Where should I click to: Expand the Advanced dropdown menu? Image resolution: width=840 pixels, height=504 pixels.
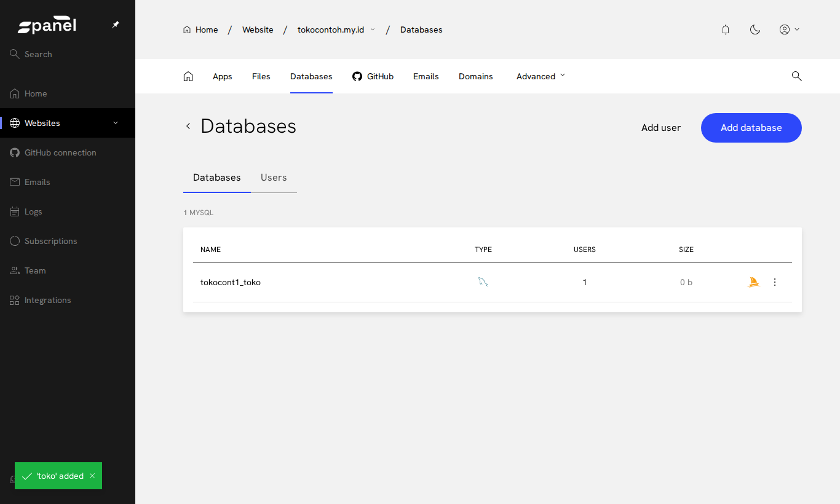coord(541,76)
